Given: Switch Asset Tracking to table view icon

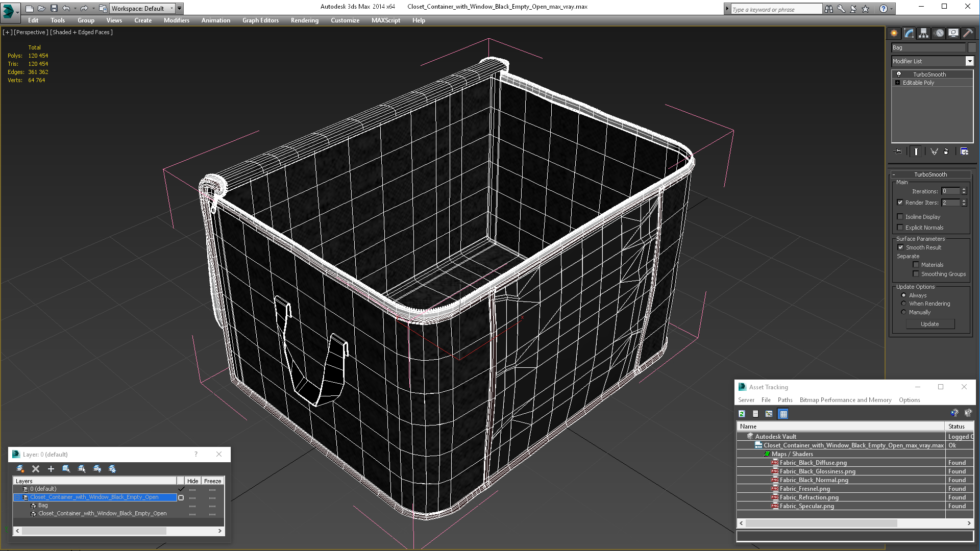Looking at the screenshot, I should (783, 414).
